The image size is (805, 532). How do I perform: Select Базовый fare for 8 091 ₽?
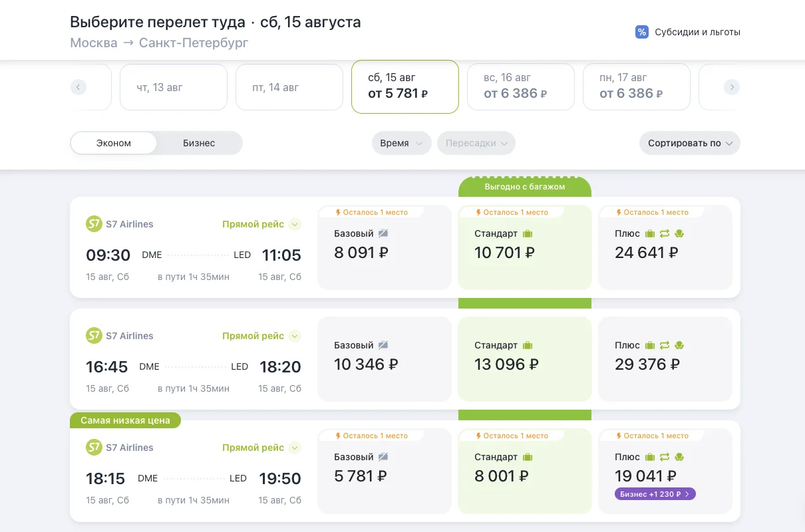tap(385, 247)
